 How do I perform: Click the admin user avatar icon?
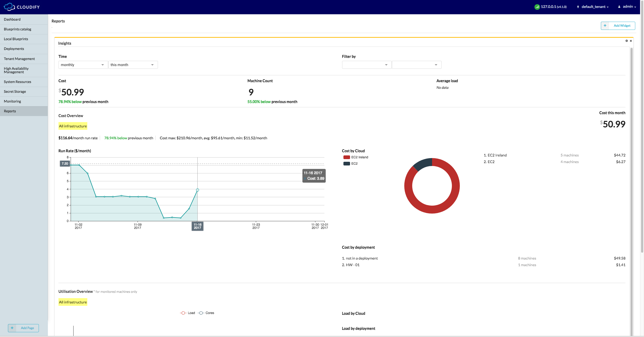(x=619, y=7)
